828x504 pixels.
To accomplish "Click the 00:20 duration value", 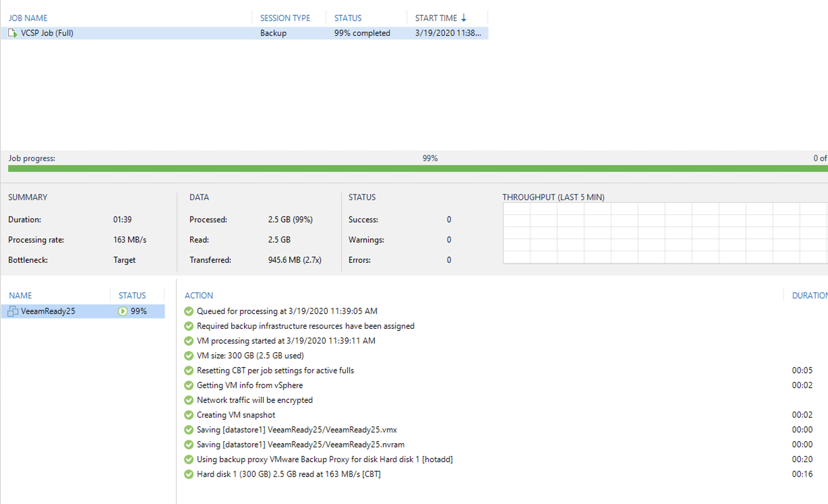I will coord(802,459).
